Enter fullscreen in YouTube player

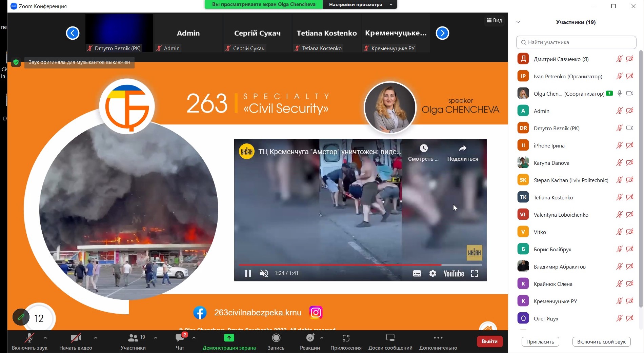pos(475,273)
